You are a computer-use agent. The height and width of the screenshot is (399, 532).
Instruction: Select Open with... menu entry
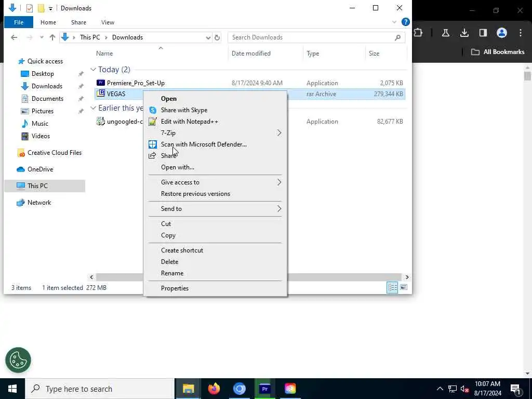click(x=178, y=167)
